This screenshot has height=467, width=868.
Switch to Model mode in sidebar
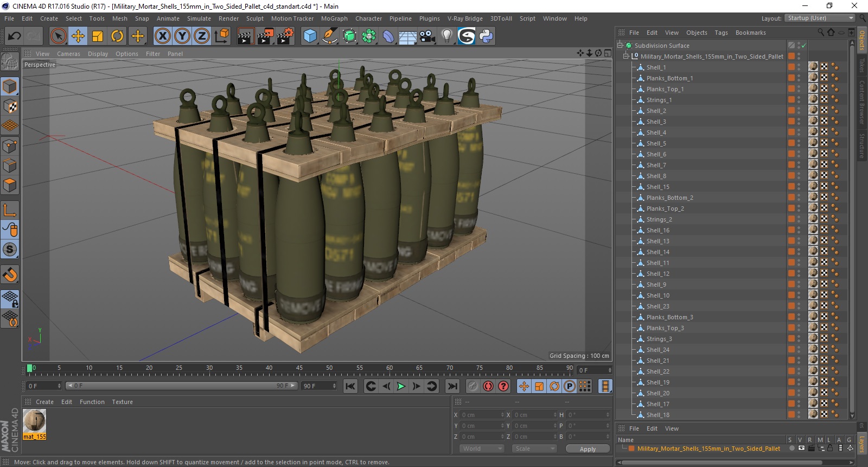10,87
